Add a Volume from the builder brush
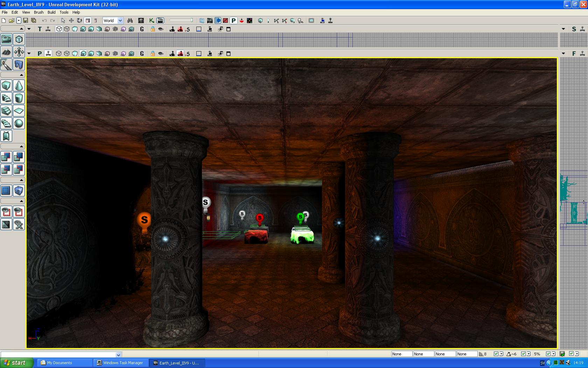This screenshot has width=588, height=368. [19, 191]
